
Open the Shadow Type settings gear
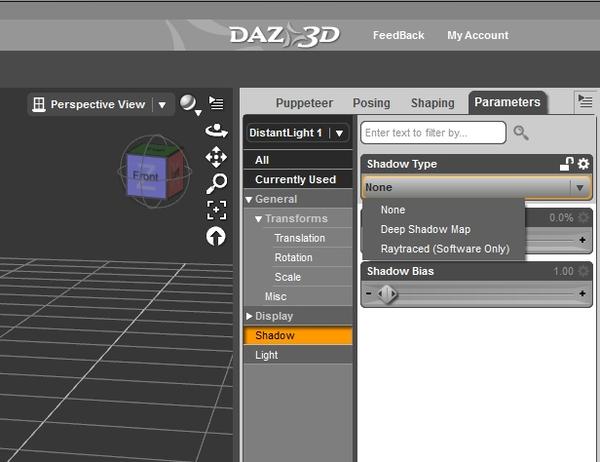coord(584,164)
